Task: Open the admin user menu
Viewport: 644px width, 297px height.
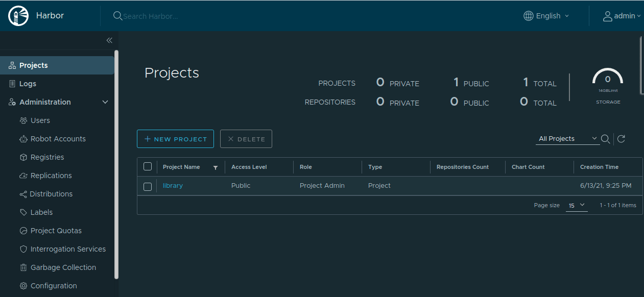Action: click(622, 16)
